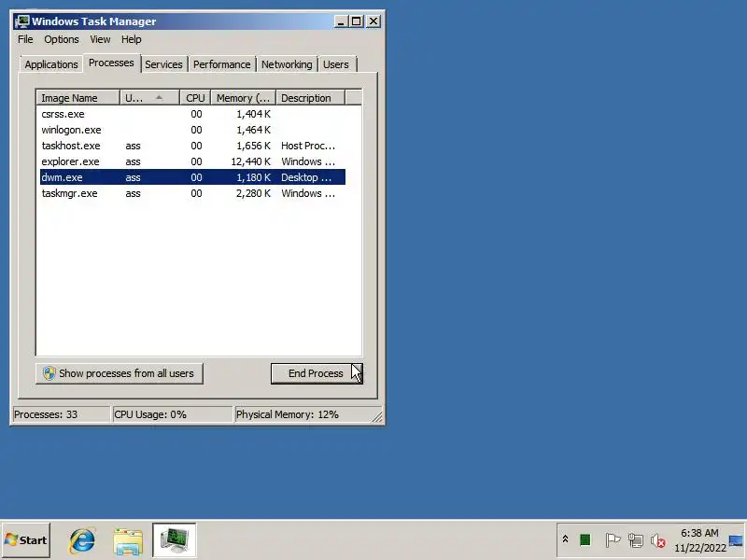
Task: Show hidden tray icons arrow
Action: pyautogui.click(x=565, y=539)
